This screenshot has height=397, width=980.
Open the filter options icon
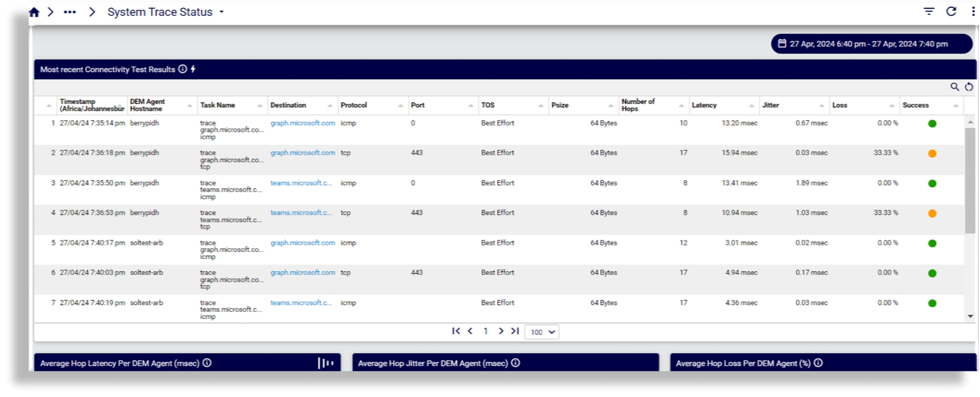click(929, 11)
